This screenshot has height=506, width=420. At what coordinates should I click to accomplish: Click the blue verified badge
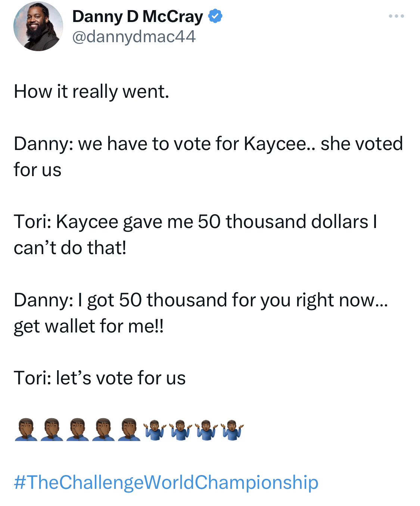coord(215,16)
